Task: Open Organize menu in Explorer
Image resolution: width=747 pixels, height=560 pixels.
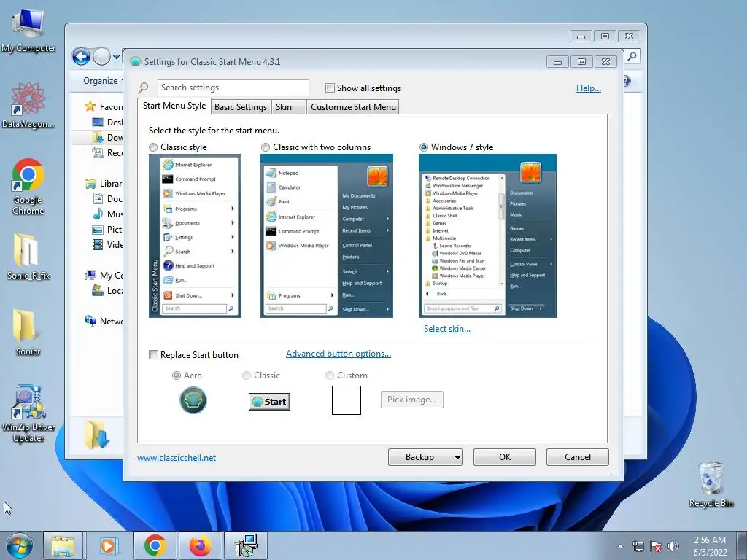Action: (101, 81)
